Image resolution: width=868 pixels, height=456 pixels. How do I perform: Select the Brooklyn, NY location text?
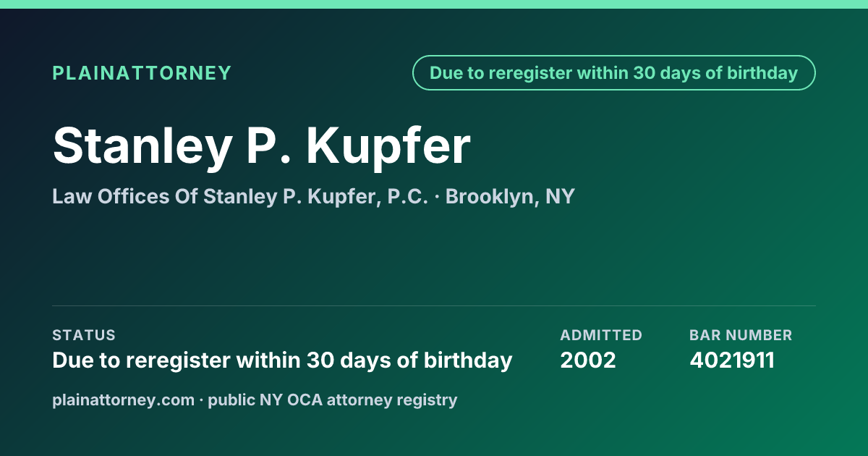click(x=510, y=197)
